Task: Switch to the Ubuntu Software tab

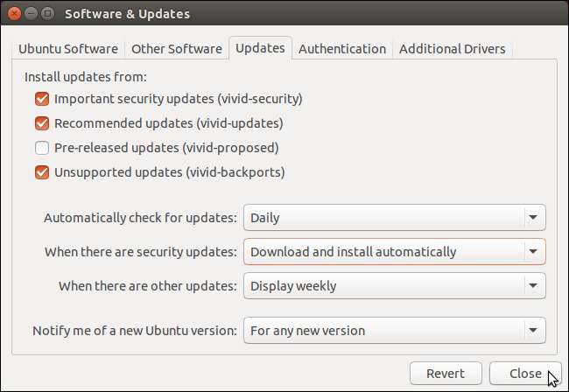Action: 68,49
